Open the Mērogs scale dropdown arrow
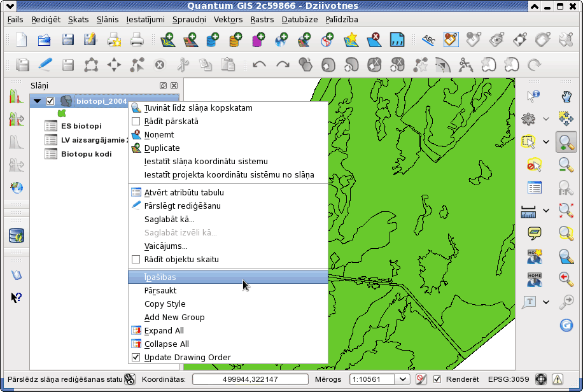Viewport: 583px width, 392px height. pos(402,379)
